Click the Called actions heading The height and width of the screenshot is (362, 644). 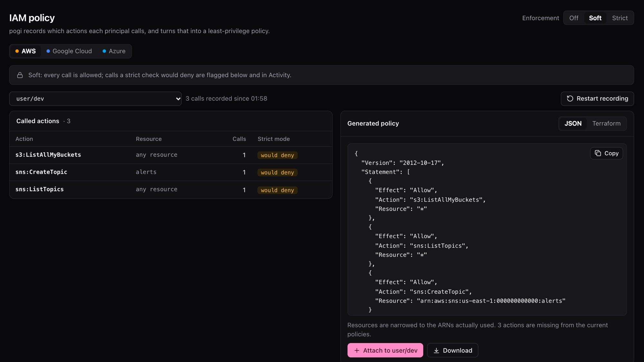38,121
